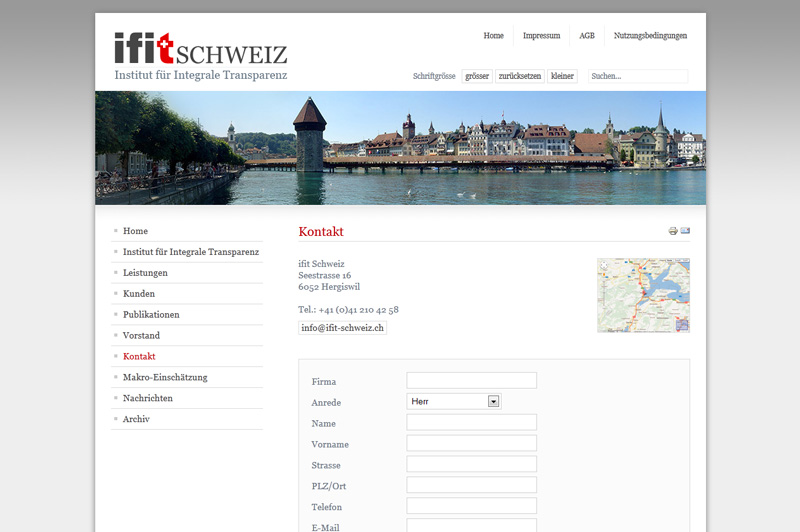800x532 pixels.
Task: Decrease font size with kleiner button
Action: pos(563,76)
